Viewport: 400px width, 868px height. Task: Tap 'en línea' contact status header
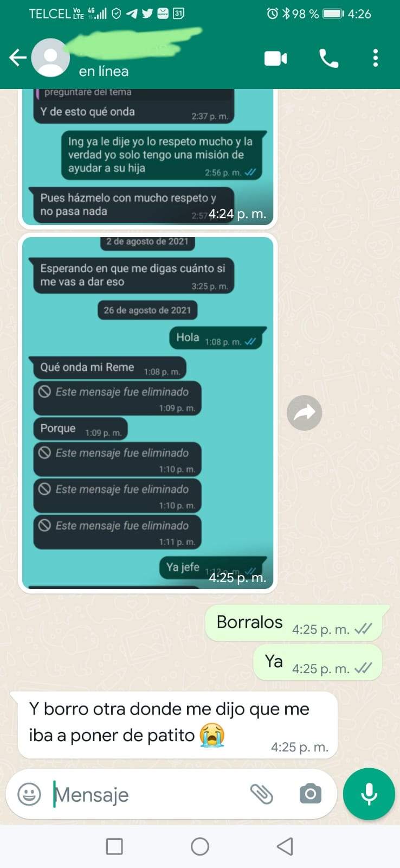104,71
